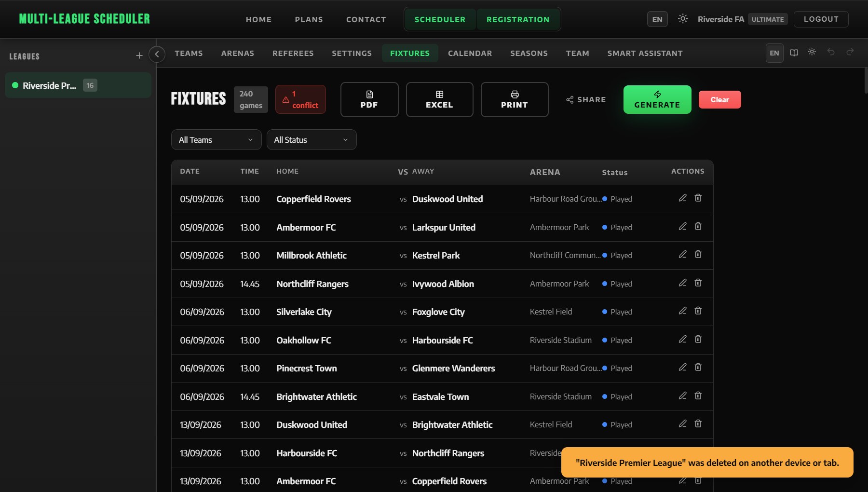Select the Fixtures tab

coord(410,53)
